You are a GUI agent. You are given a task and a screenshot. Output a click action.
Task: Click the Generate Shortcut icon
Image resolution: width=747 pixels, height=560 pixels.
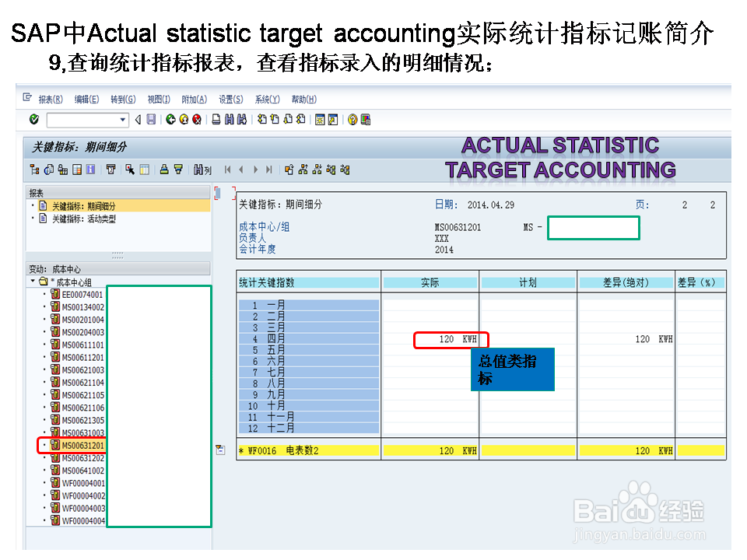click(x=333, y=120)
